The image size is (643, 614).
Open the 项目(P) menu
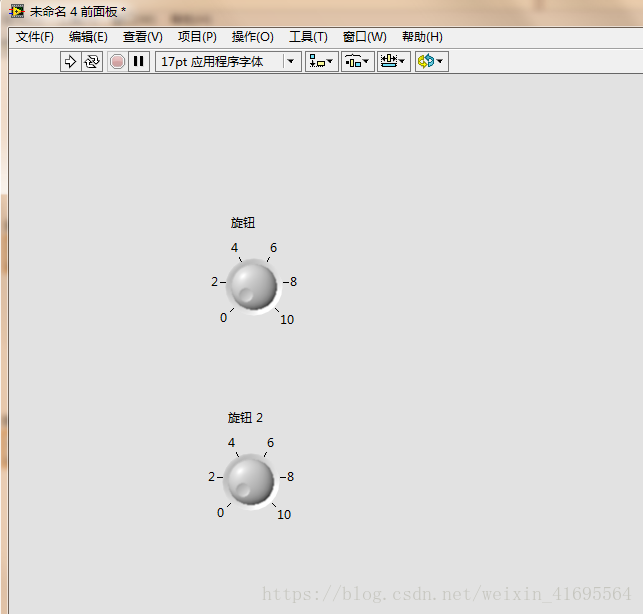coord(197,37)
